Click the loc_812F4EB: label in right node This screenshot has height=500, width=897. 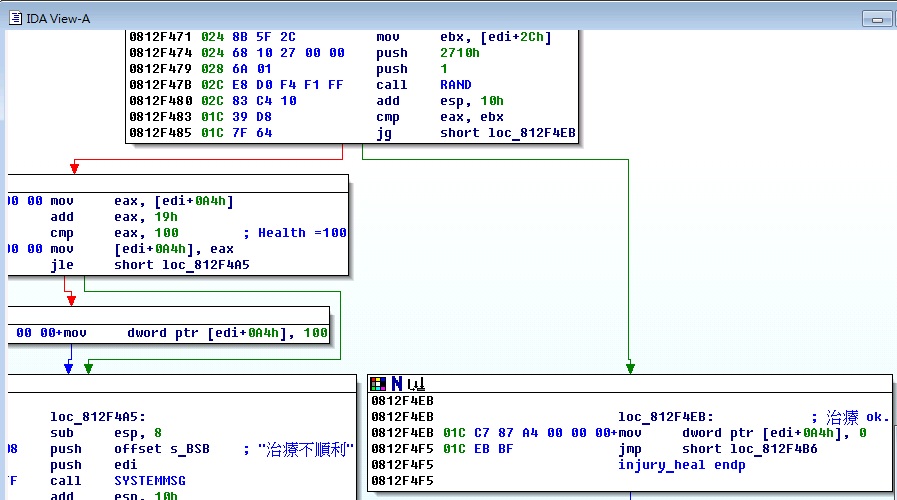(666, 417)
